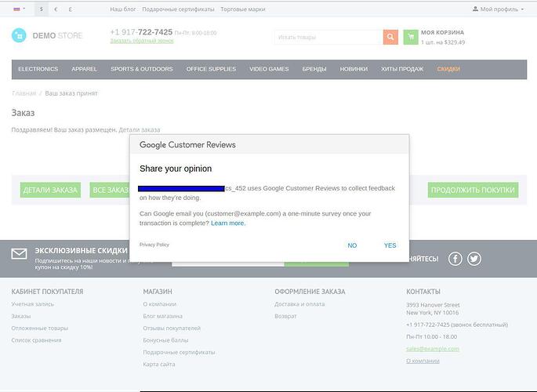Click the Наш блог link
This screenshot has width=537, height=392.
pos(123,9)
